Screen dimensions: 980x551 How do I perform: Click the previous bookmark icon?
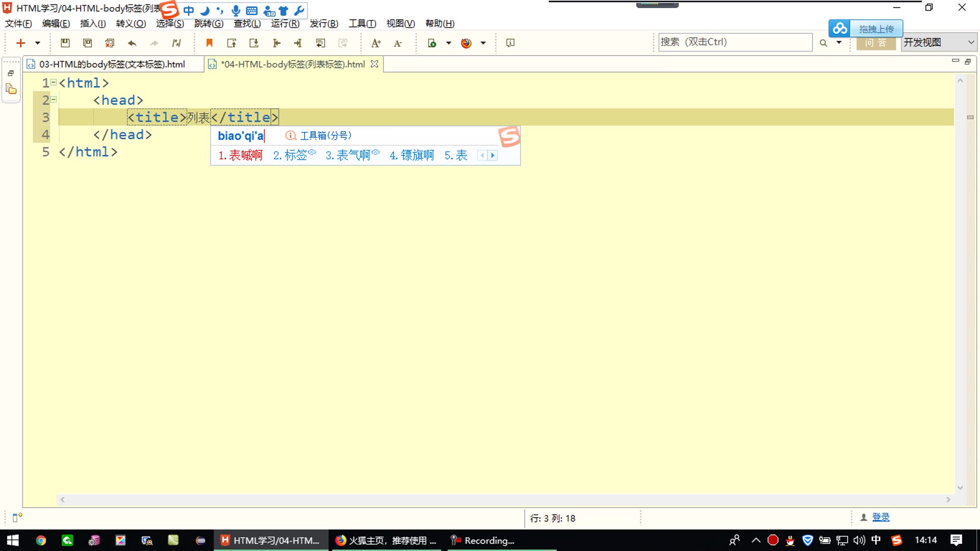[231, 43]
